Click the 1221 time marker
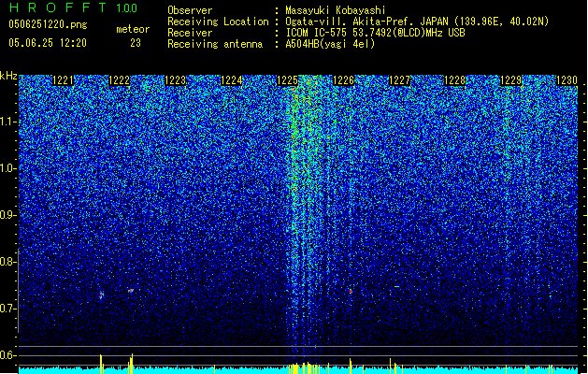 coord(63,80)
